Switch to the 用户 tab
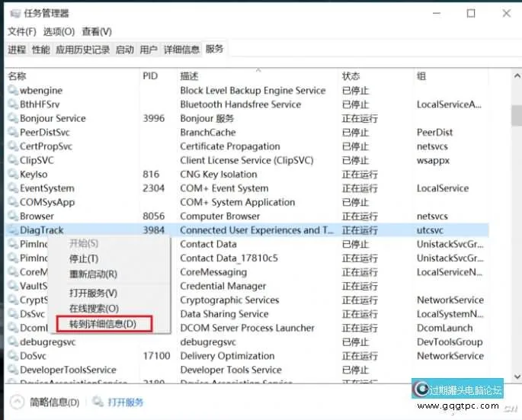Screen dimensions: 522x420 (149, 50)
